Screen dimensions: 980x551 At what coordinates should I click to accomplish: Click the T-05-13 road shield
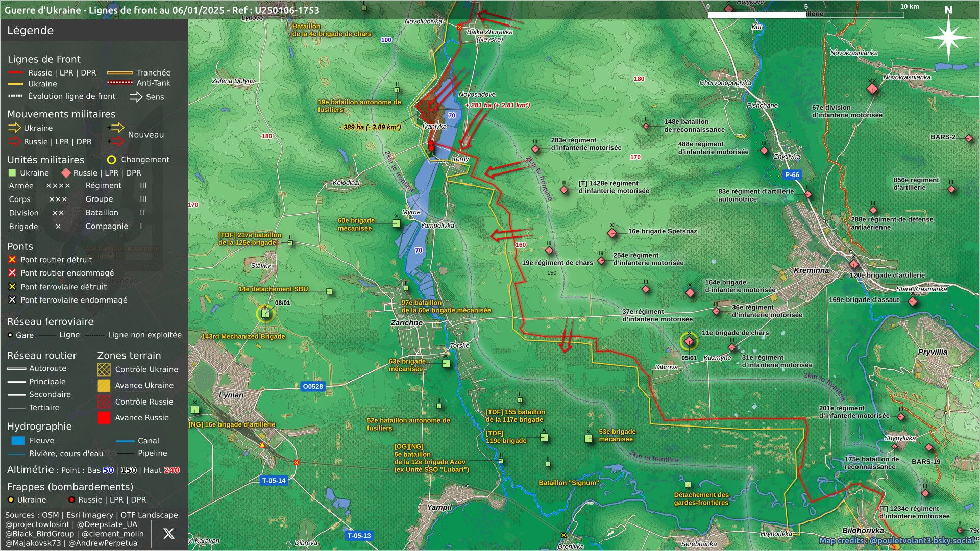click(359, 535)
